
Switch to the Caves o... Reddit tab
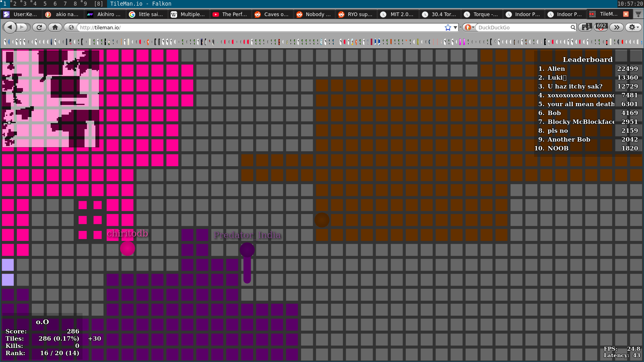(272, 14)
